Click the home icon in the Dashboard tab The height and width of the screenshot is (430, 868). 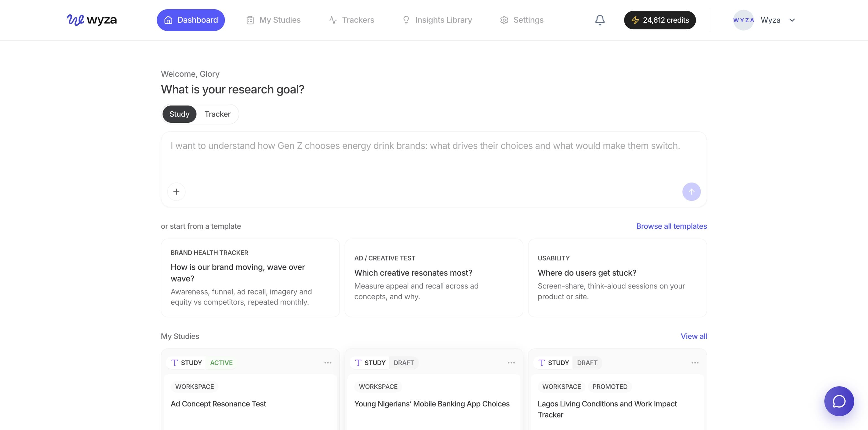point(168,20)
